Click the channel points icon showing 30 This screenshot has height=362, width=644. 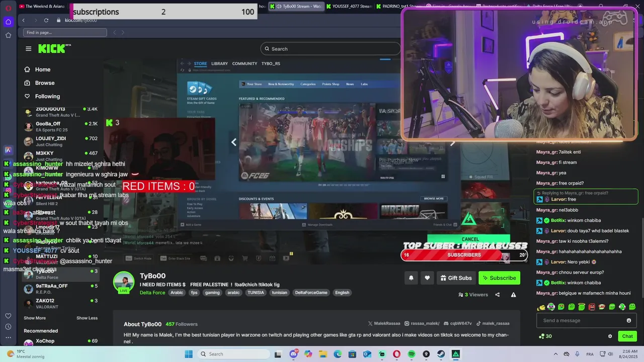click(545, 336)
